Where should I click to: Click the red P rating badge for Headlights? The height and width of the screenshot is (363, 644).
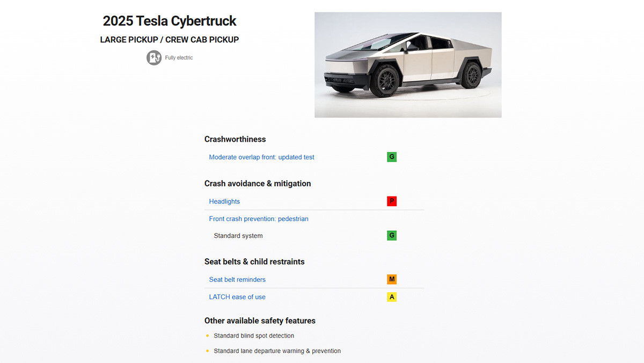pos(392,201)
